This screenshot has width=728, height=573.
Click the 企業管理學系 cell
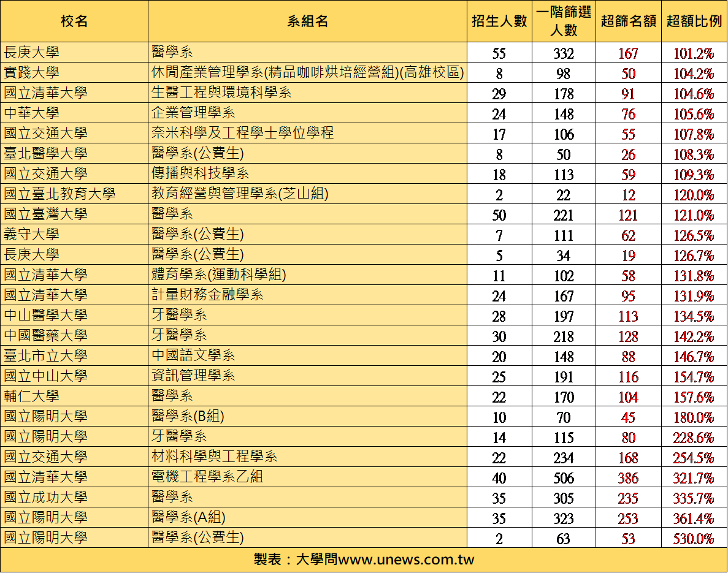point(307,113)
